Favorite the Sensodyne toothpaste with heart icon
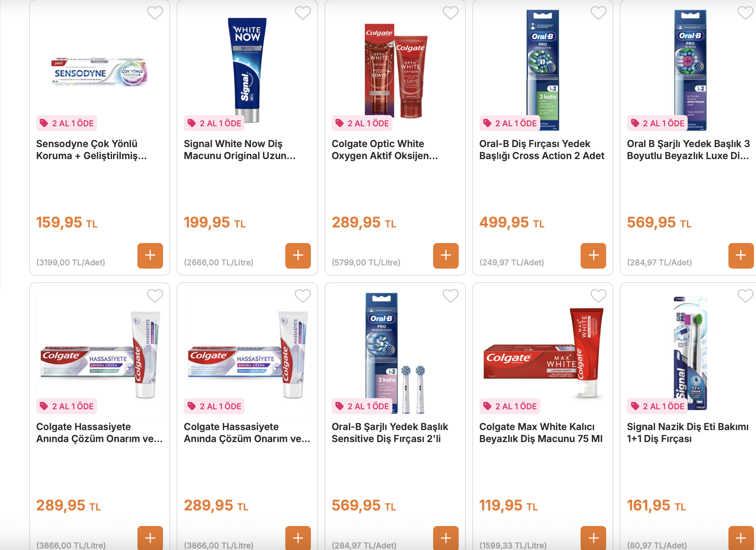This screenshot has height=550, width=756. 155,13
